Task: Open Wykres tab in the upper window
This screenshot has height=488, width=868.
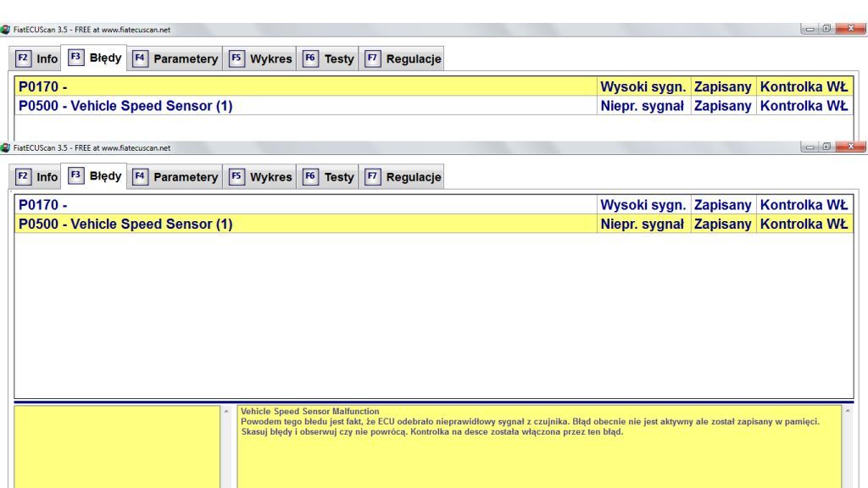Action: point(261,59)
